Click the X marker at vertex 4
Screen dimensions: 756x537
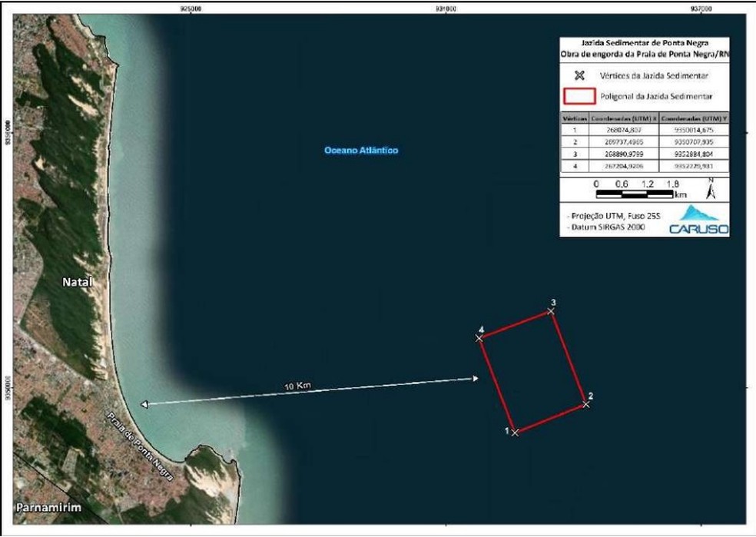(x=479, y=338)
